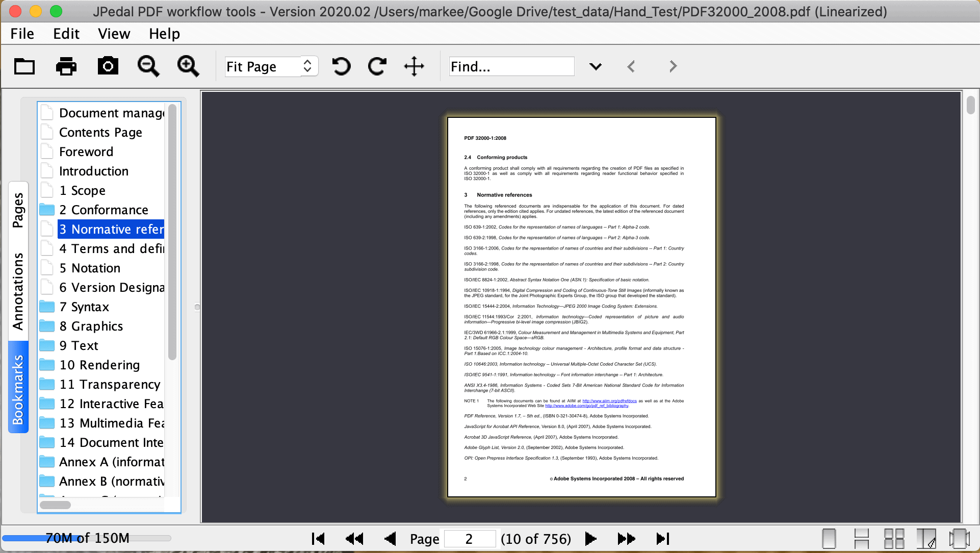Open the File menu

pos(22,34)
